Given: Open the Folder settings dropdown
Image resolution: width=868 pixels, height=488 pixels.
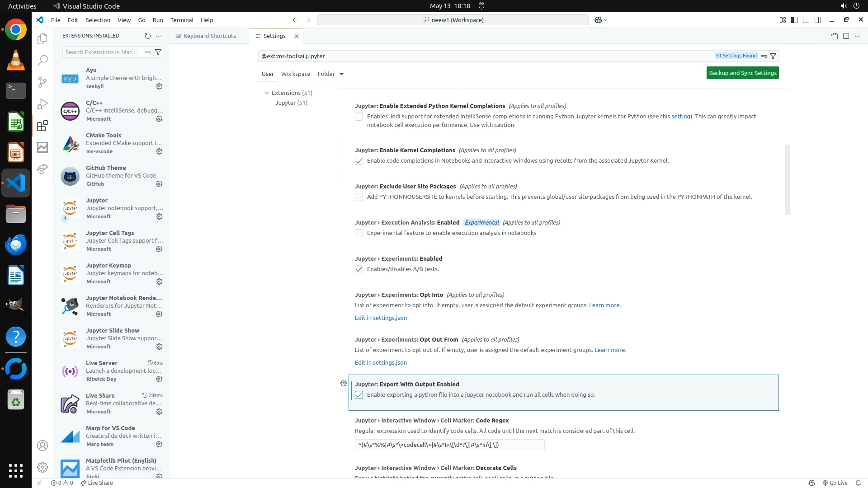Looking at the screenshot, I should coord(330,74).
